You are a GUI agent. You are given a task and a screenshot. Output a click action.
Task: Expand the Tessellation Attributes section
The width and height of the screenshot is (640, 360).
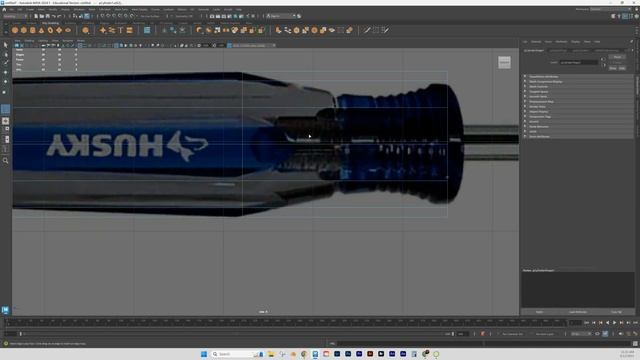coord(578,76)
